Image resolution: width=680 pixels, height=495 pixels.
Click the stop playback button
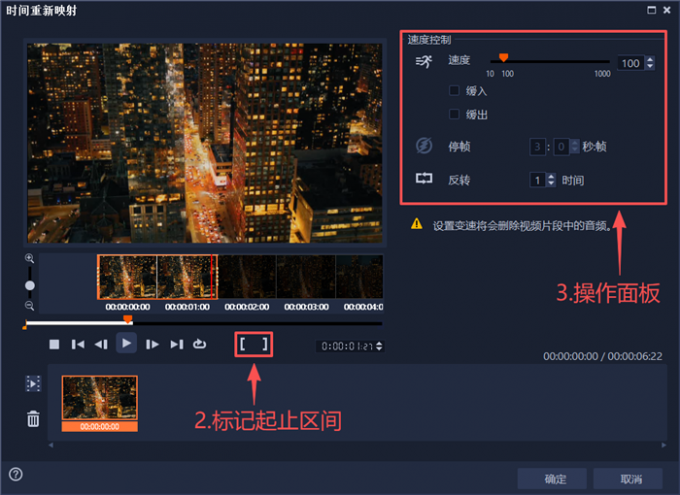pos(54,344)
